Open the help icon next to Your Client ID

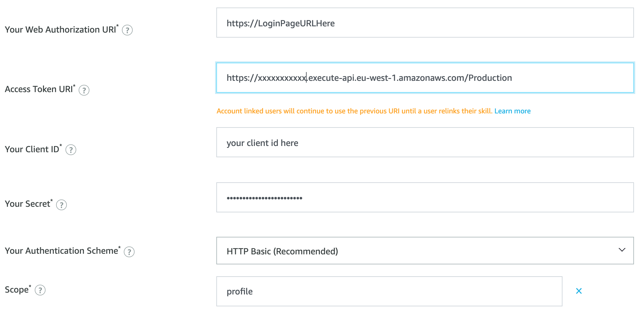coord(71,150)
